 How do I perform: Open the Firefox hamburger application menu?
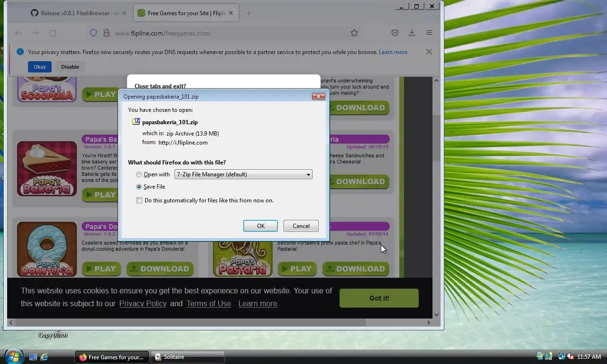(x=429, y=33)
